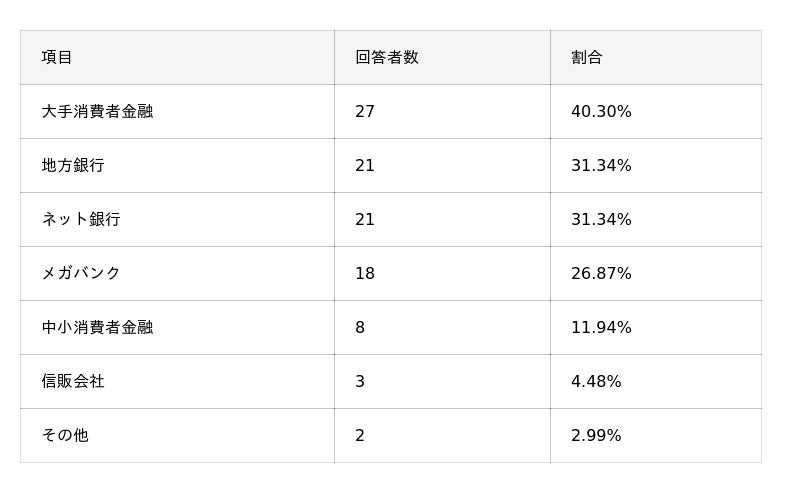Click the 中小消費者金融 cell

click(97, 327)
